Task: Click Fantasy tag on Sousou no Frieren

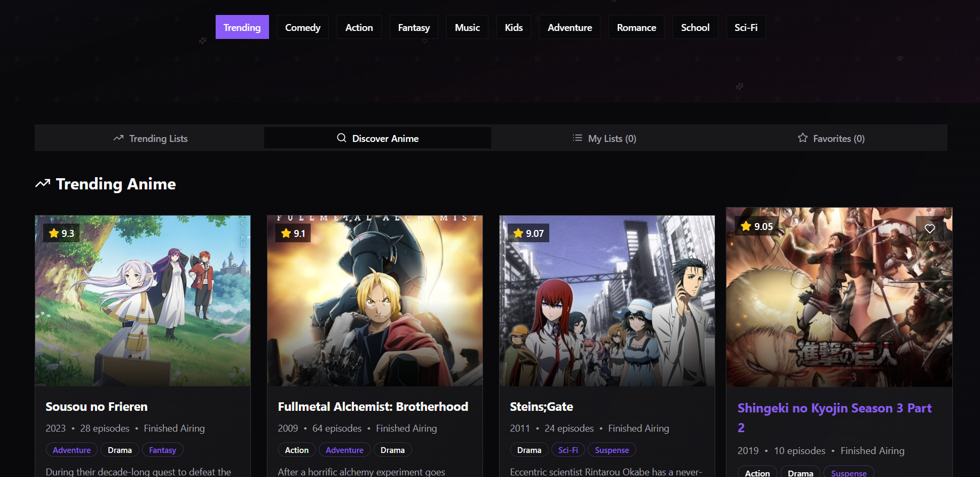Action: pyautogui.click(x=162, y=450)
